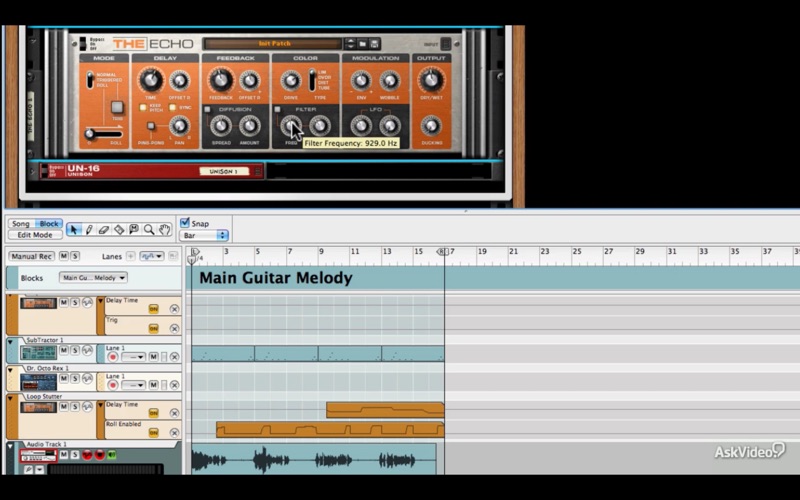This screenshot has width=800, height=500.
Task: Click the UNISON 1 patch display on UN-16
Action: tap(224, 171)
